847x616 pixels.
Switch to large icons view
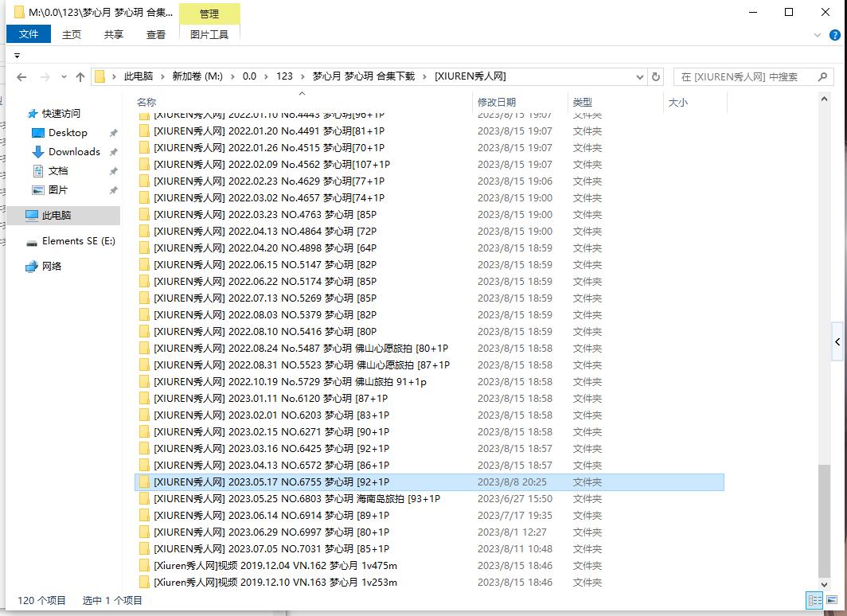click(830, 601)
